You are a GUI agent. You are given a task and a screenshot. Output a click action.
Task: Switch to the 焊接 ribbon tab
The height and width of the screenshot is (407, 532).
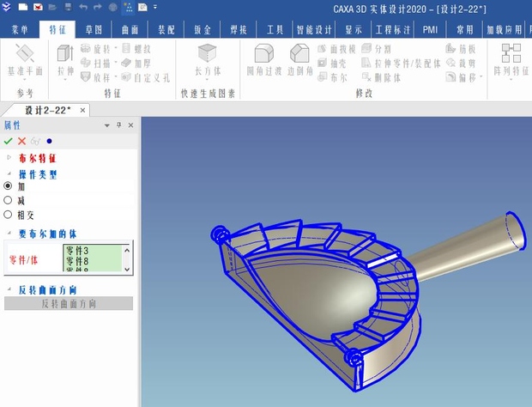tap(239, 30)
